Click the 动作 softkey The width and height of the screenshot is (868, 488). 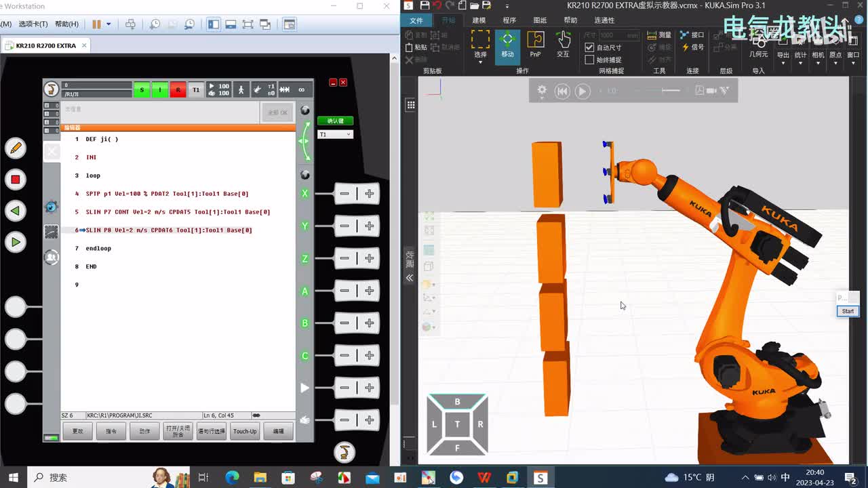coord(144,431)
